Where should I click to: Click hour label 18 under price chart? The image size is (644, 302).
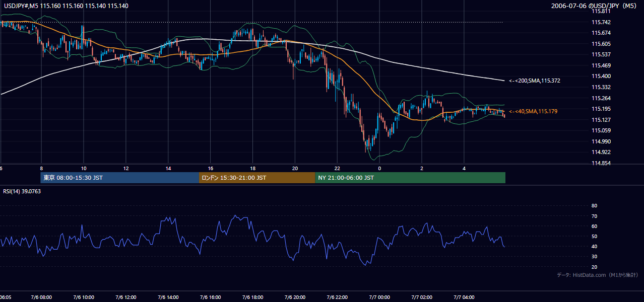tap(253, 169)
